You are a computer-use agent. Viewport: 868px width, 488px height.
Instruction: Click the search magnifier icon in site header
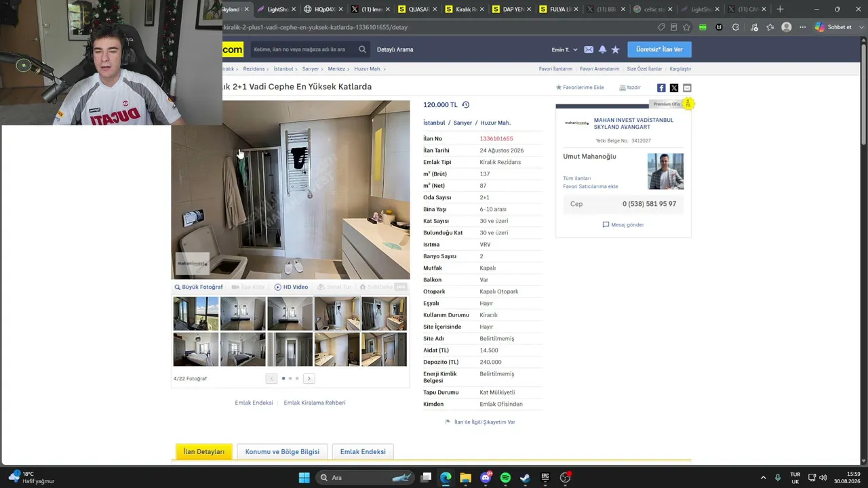tap(362, 49)
